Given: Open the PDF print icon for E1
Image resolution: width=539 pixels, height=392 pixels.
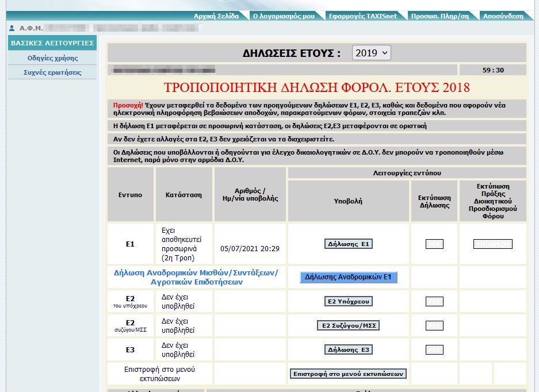Looking at the screenshot, I should click(x=434, y=244).
